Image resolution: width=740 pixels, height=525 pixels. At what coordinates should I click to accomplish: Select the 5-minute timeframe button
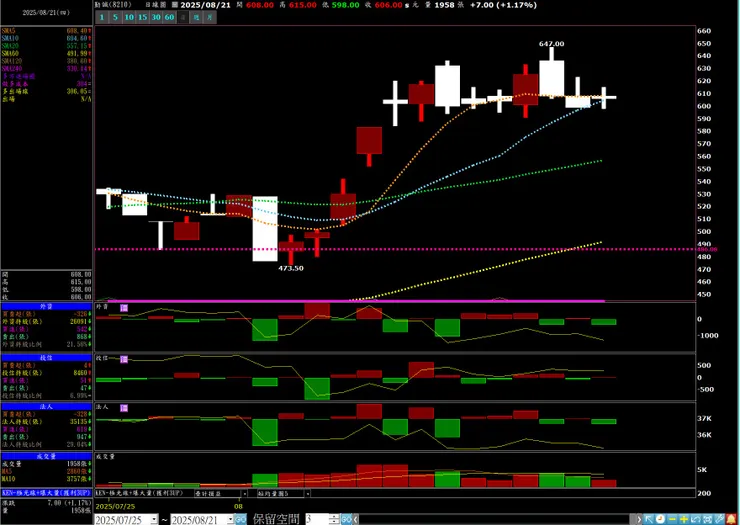115,17
